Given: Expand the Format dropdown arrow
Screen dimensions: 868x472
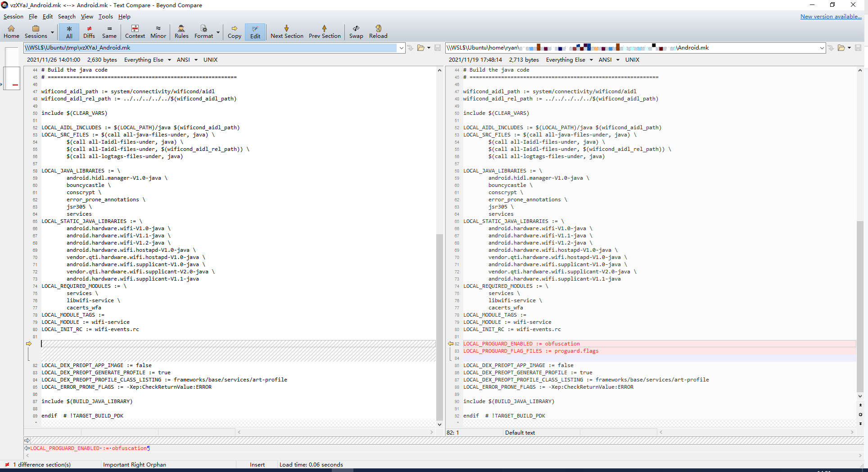Looking at the screenshot, I should tap(218, 32).
